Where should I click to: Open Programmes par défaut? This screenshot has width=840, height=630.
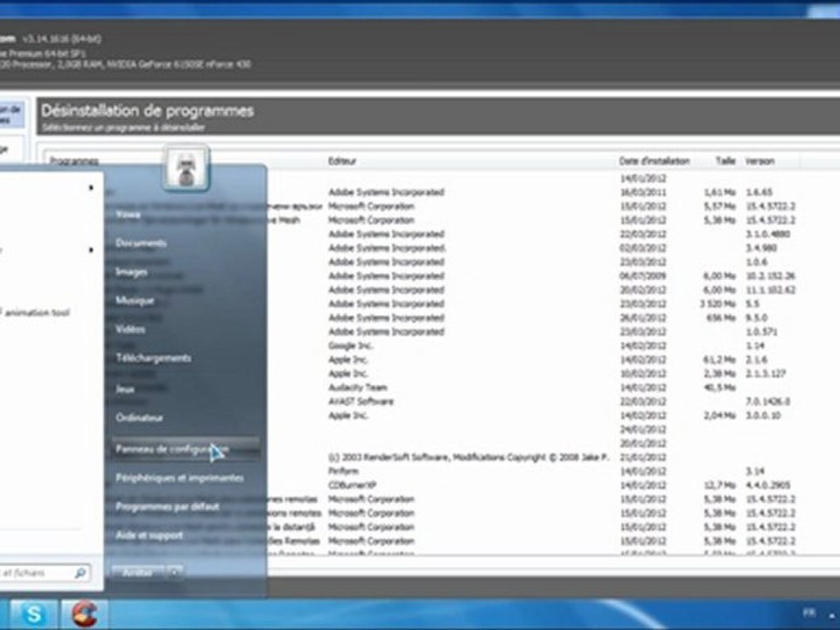(167, 507)
